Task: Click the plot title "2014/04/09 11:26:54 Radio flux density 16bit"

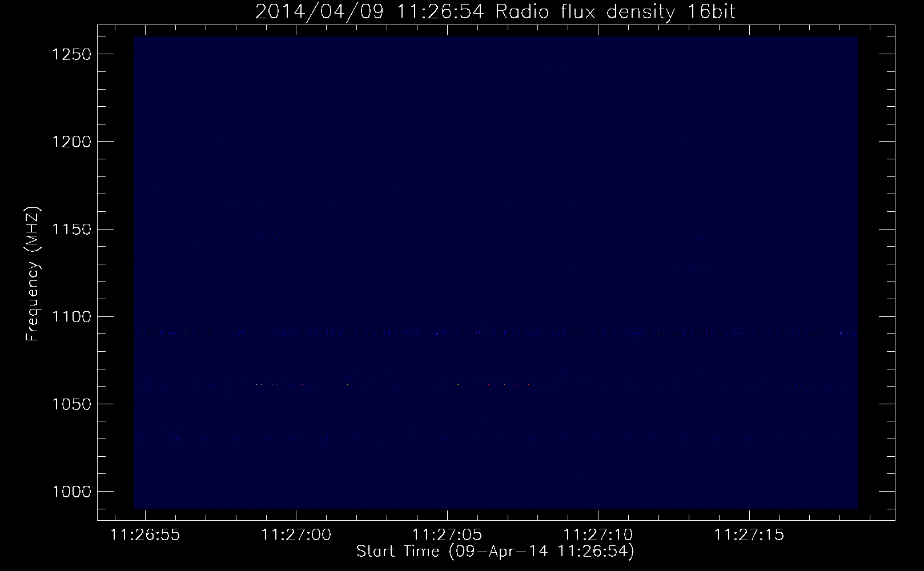Action: point(495,11)
